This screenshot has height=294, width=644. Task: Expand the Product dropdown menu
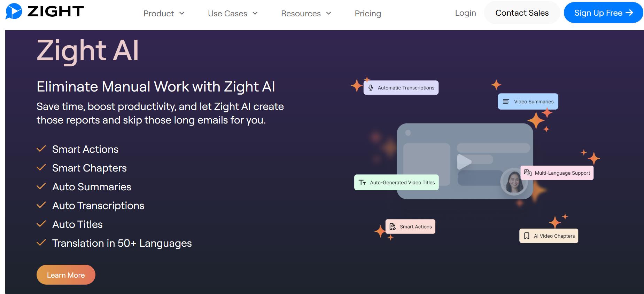tap(164, 14)
